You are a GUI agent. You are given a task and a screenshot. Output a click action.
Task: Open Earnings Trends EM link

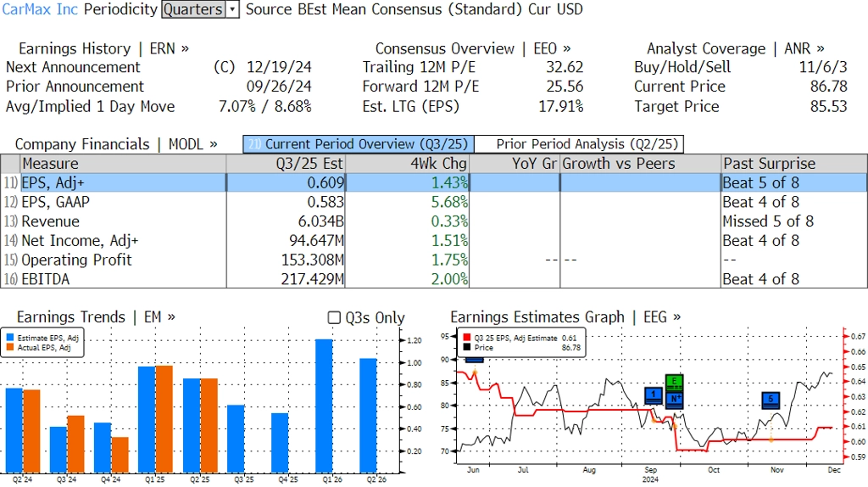(x=96, y=317)
